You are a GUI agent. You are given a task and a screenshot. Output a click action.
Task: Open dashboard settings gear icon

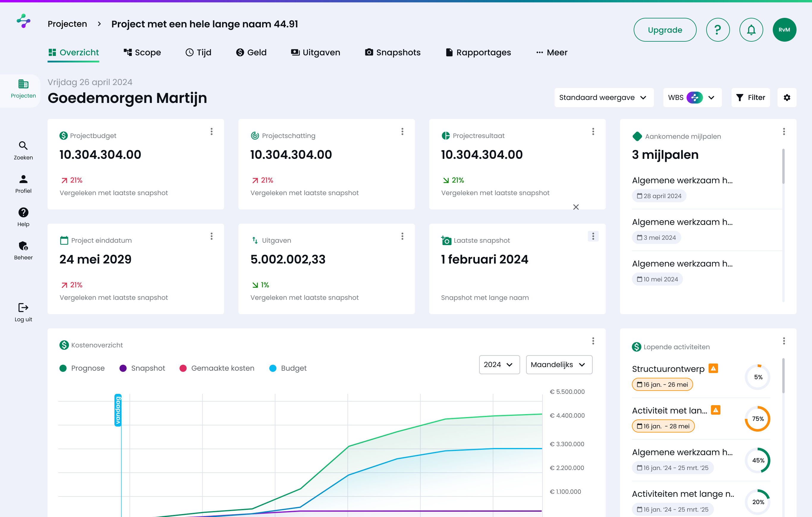(x=787, y=98)
